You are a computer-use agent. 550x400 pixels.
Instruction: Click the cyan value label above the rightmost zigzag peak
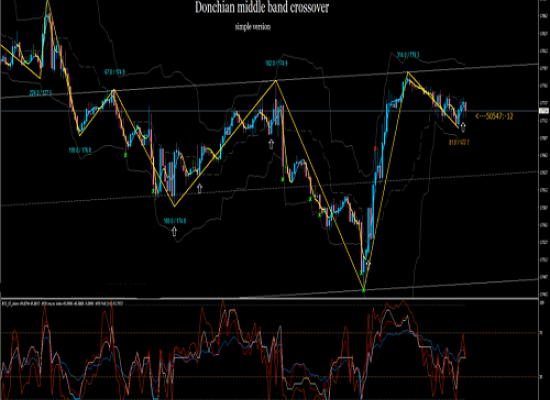click(x=408, y=55)
